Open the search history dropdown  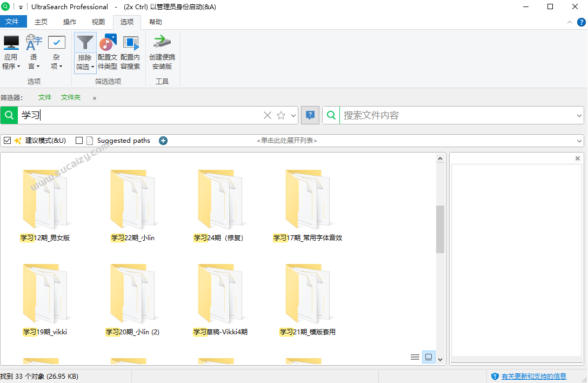tap(293, 115)
